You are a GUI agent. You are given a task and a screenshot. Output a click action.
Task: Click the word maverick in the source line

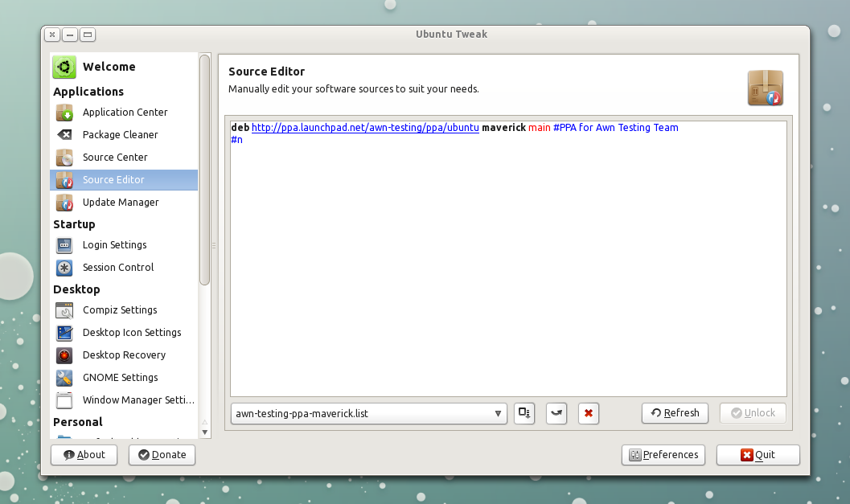(x=503, y=127)
